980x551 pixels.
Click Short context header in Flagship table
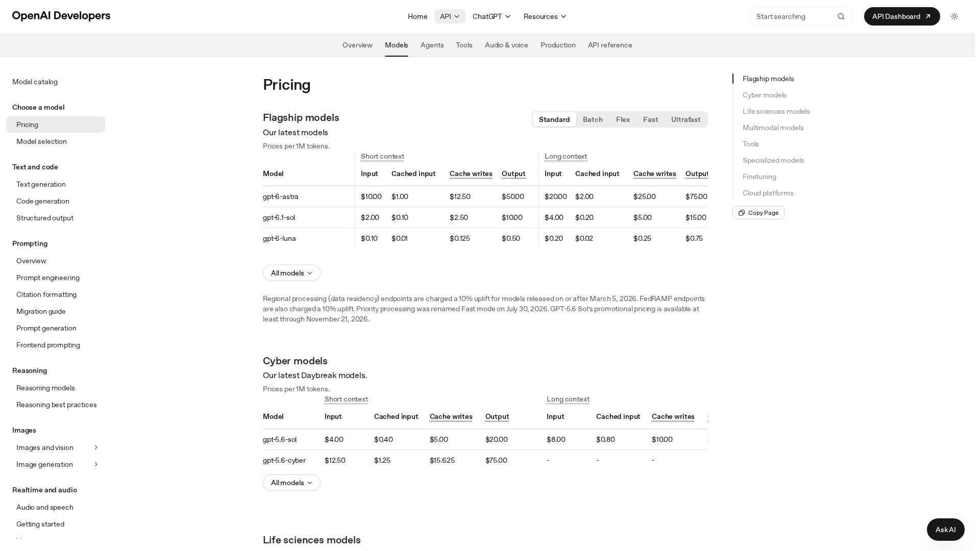[382, 156]
